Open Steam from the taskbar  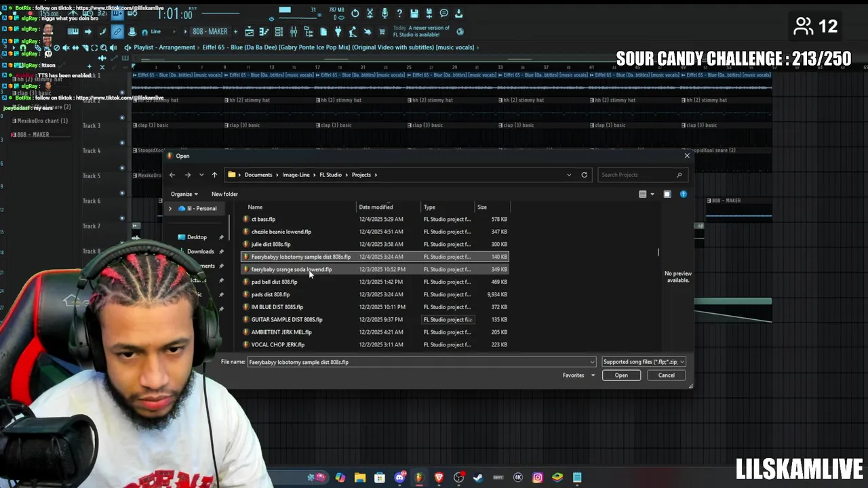coord(478,478)
